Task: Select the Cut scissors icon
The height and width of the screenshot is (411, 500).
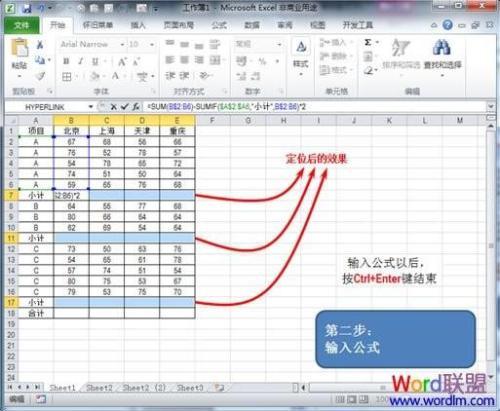Action: pos(40,44)
